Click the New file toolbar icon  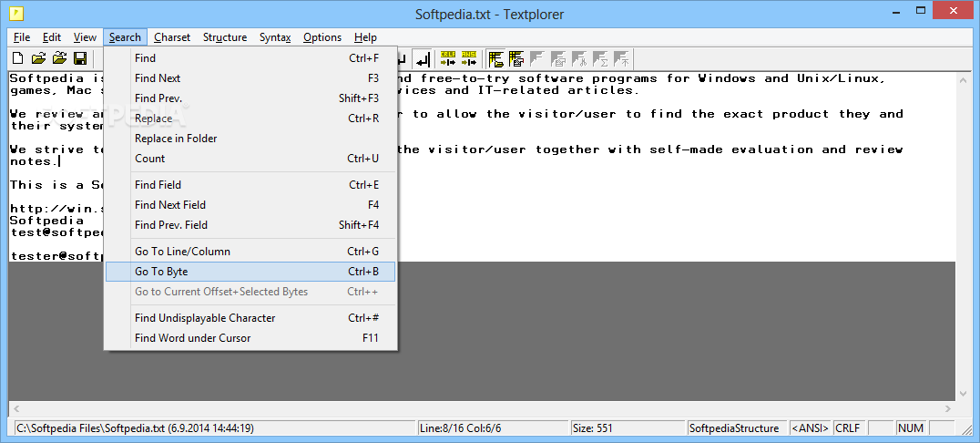coord(18,59)
